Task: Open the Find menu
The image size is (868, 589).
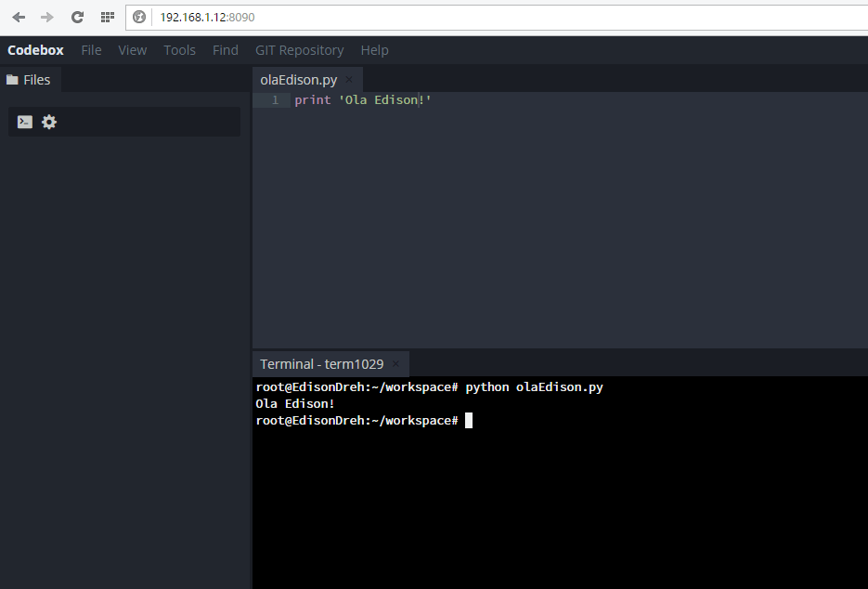Action: [225, 50]
